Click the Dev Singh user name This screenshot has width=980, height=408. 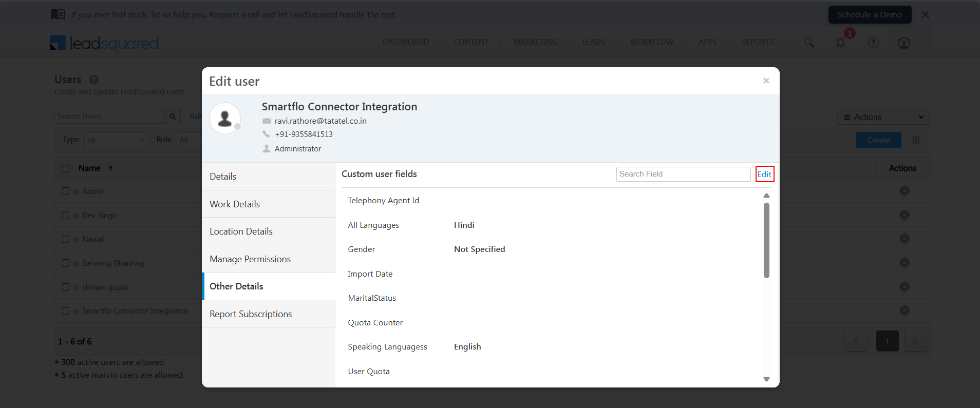tap(100, 216)
